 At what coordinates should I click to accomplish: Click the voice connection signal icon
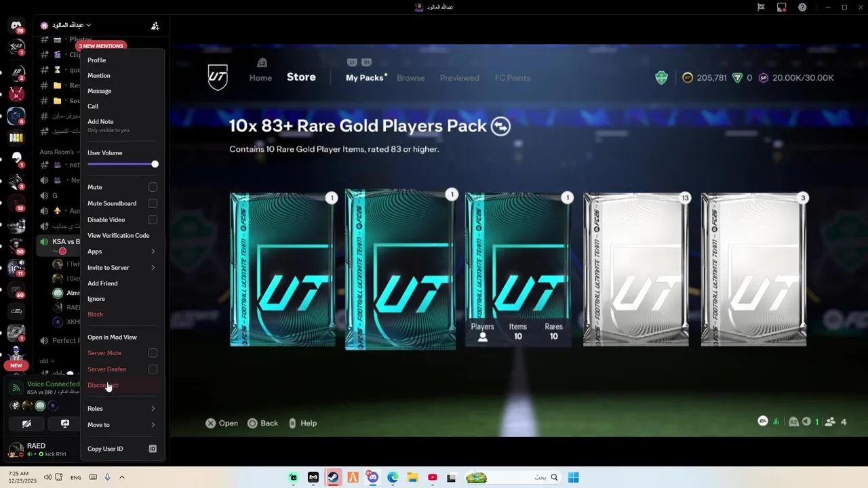tap(16, 388)
